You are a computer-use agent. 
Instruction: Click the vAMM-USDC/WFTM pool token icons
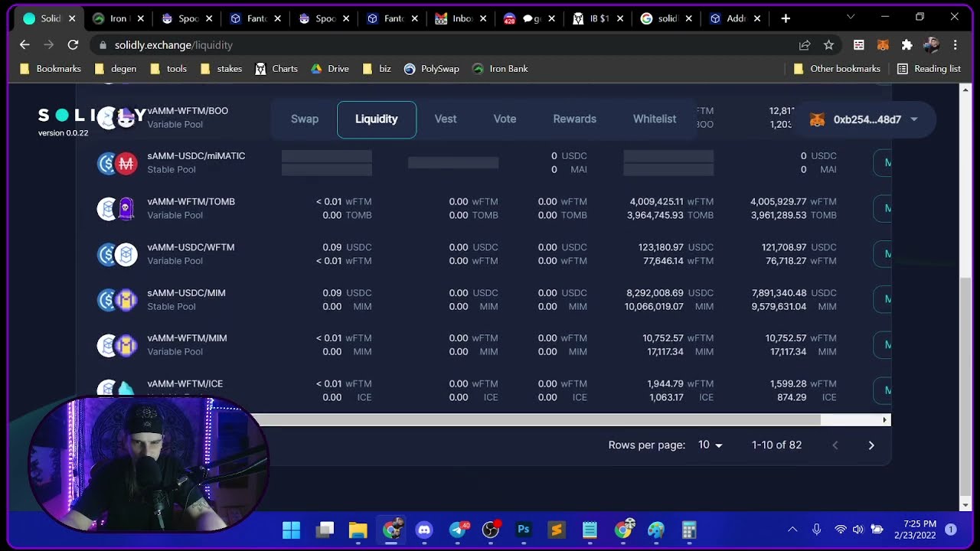117,254
